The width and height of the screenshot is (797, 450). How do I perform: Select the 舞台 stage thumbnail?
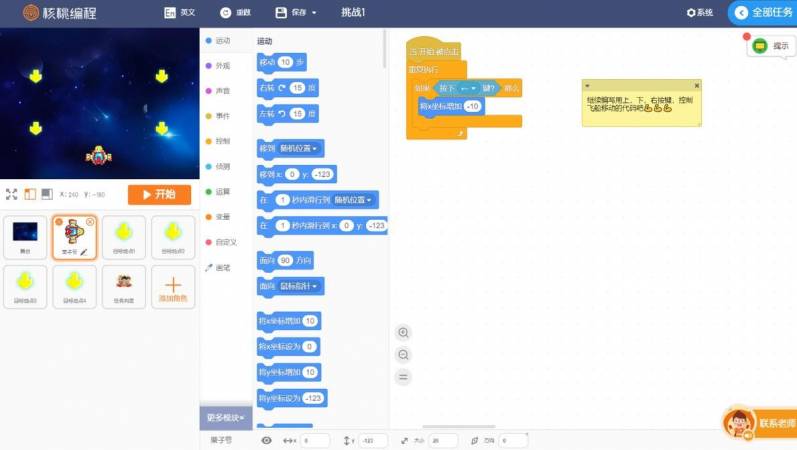(x=26, y=237)
